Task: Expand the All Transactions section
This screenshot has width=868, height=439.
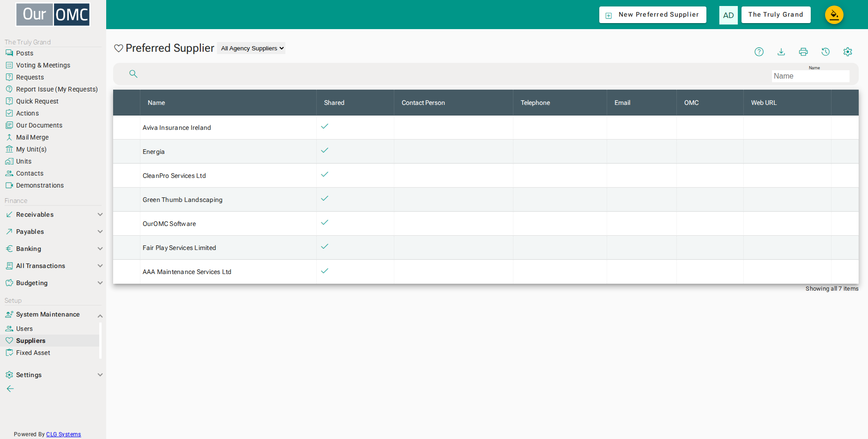Action: pos(100,266)
